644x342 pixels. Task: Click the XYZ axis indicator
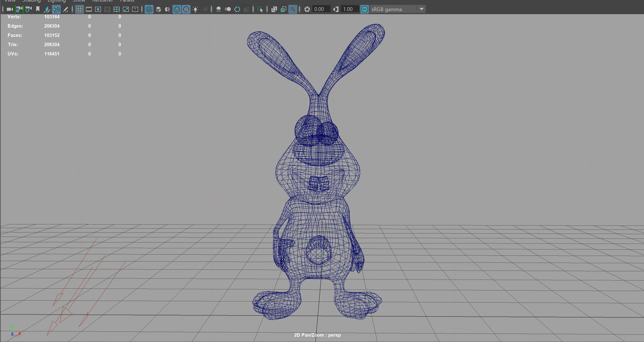(16, 331)
